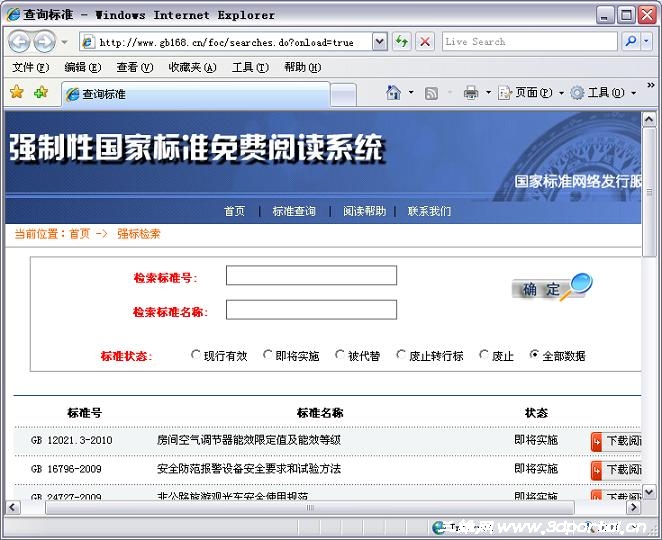Focus the Live Search box
Image resolution: width=662 pixels, height=540 pixels.
click(530, 42)
